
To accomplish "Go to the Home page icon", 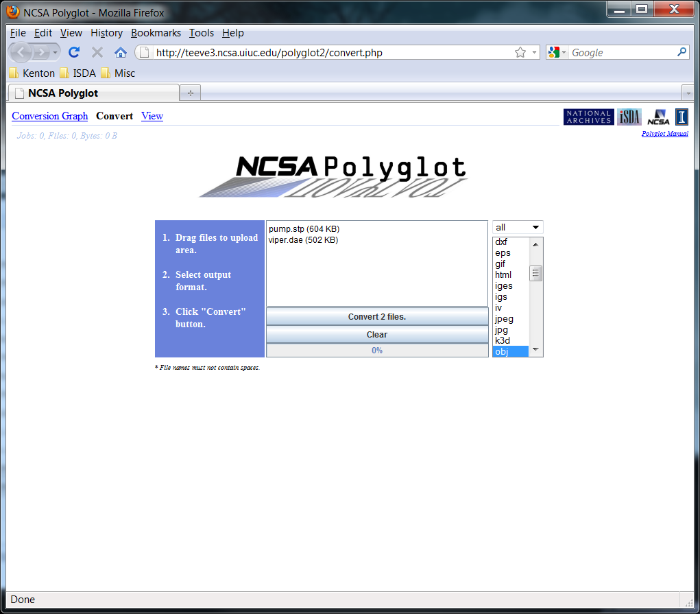I will click(x=121, y=53).
